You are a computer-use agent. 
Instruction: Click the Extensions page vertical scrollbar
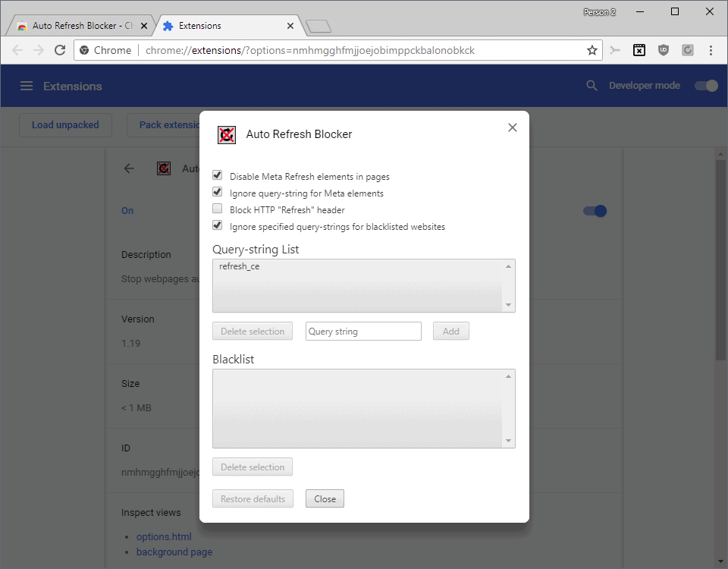point(720,260)
